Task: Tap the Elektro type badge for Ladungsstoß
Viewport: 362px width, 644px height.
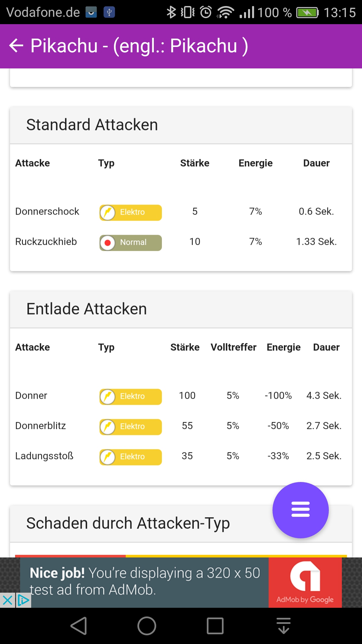Action: (131, 457)
